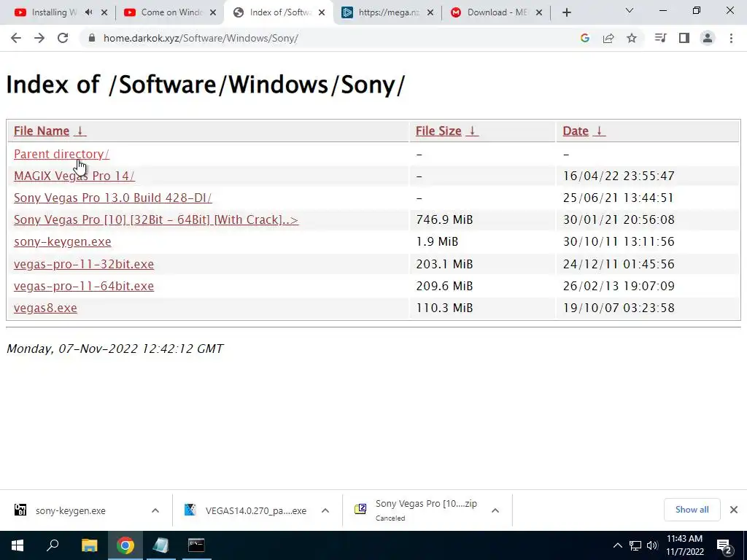This screenshot has width=747, height=560.
Task: Open the notification center
Action: (724, 546)
